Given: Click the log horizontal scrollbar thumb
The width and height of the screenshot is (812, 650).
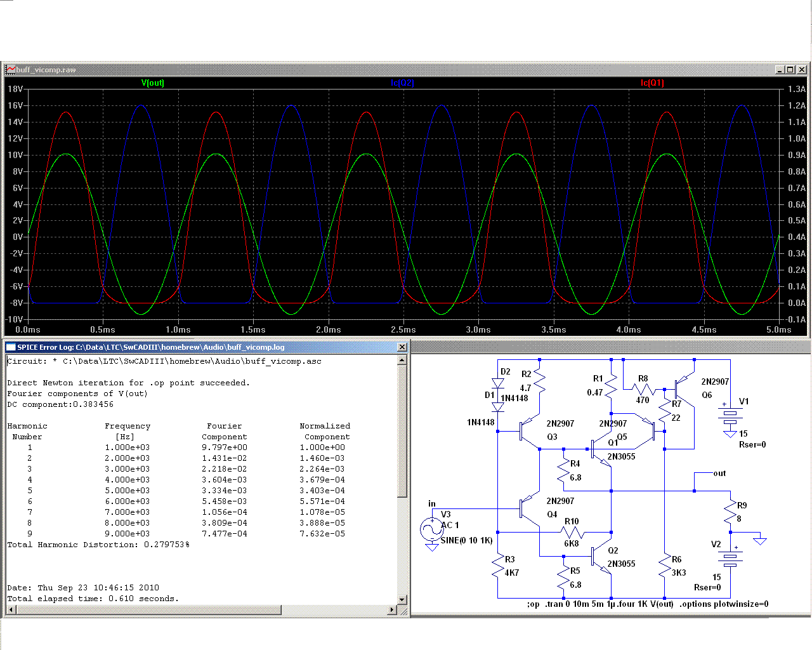Looking at the screenshot, I should (x=148, y=610).
